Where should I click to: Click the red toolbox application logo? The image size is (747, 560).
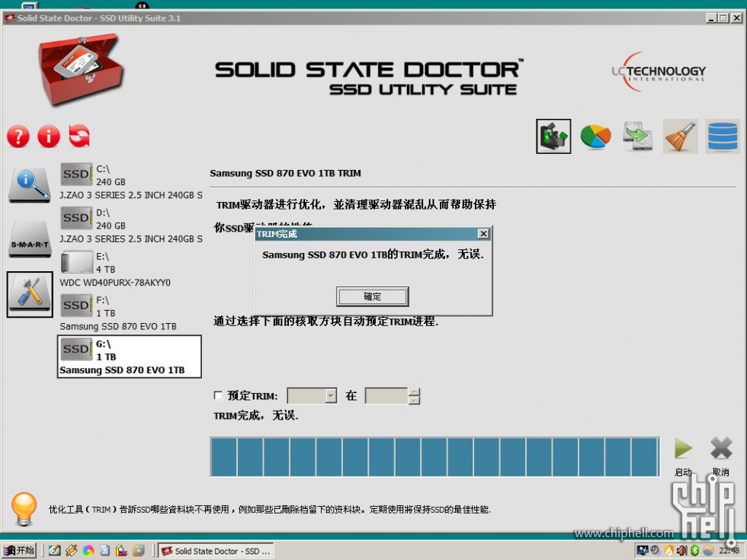pyautogui.click(x=80, y=69)
